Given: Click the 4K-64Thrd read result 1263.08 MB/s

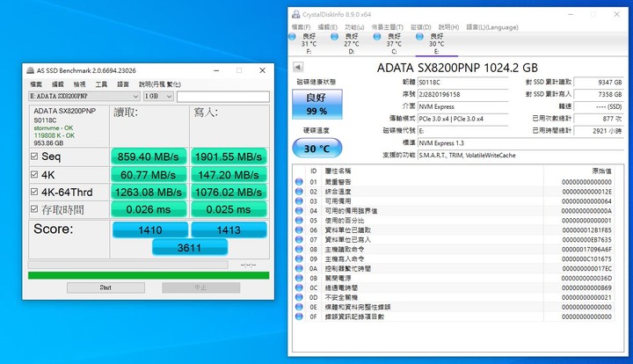Looking at the screenshot, I should tap(149, 192).
